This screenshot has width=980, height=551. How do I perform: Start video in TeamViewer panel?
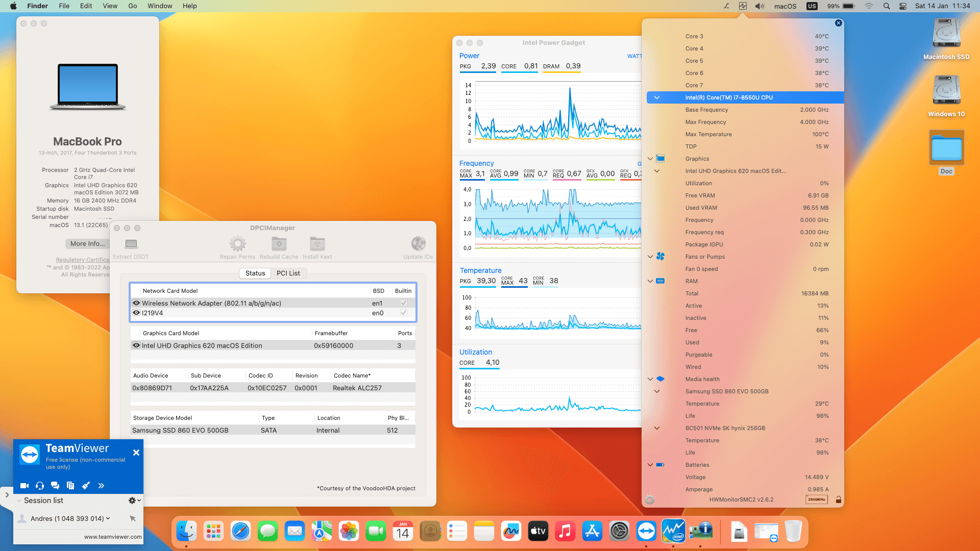pos(24,486)
